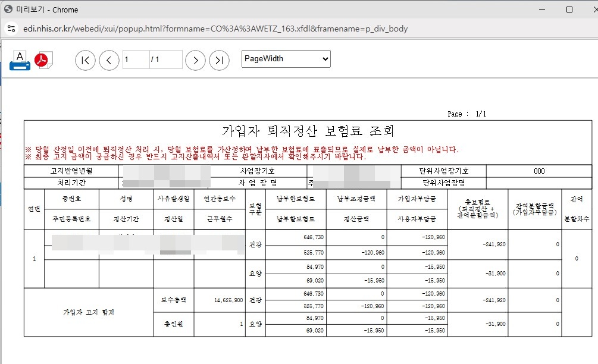Click the 총보험료 column header
Image resolution: width=598 pixels, height=364 pixels.
[477, 209]
